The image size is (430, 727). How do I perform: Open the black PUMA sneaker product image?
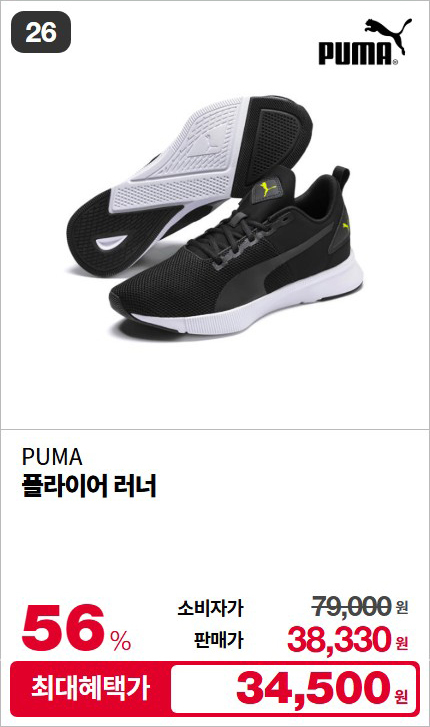tap(213, 218)
